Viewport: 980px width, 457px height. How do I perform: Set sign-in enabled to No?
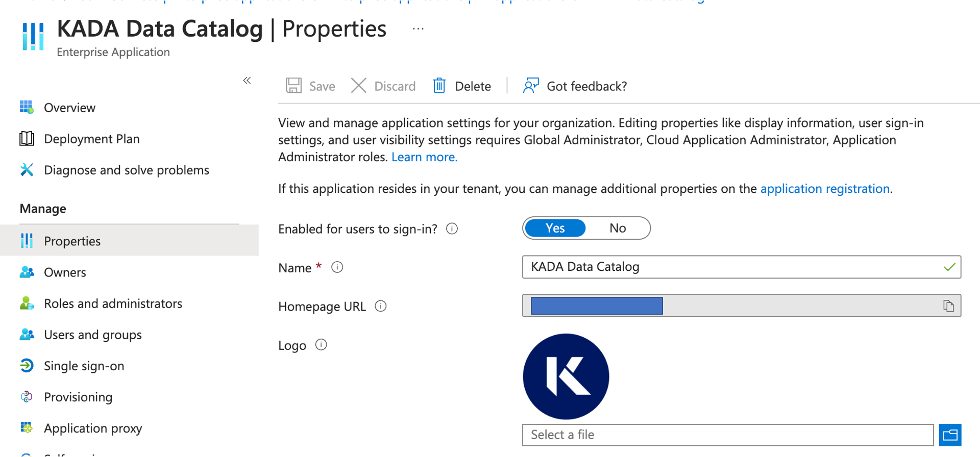[618, 228]
